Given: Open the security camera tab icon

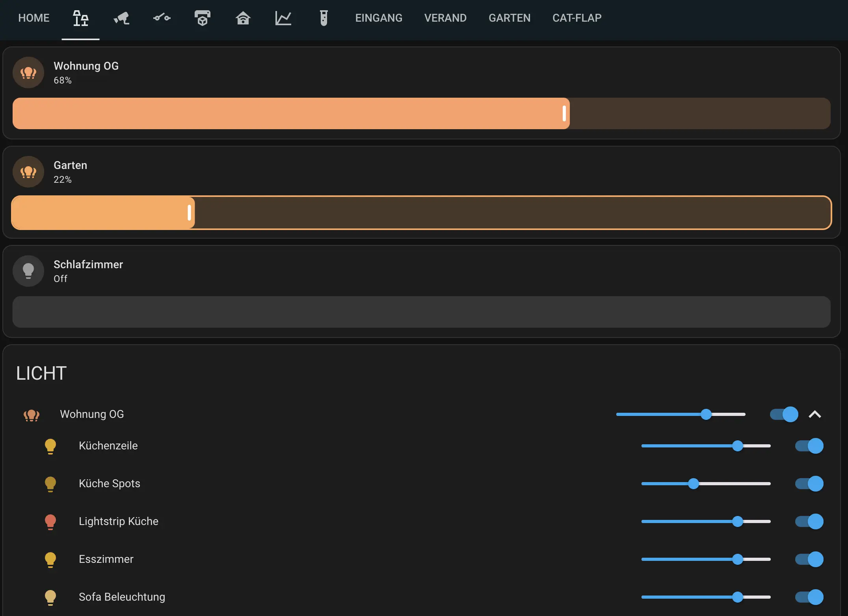Looking at the screenshot, I should [x=121, y=18].
